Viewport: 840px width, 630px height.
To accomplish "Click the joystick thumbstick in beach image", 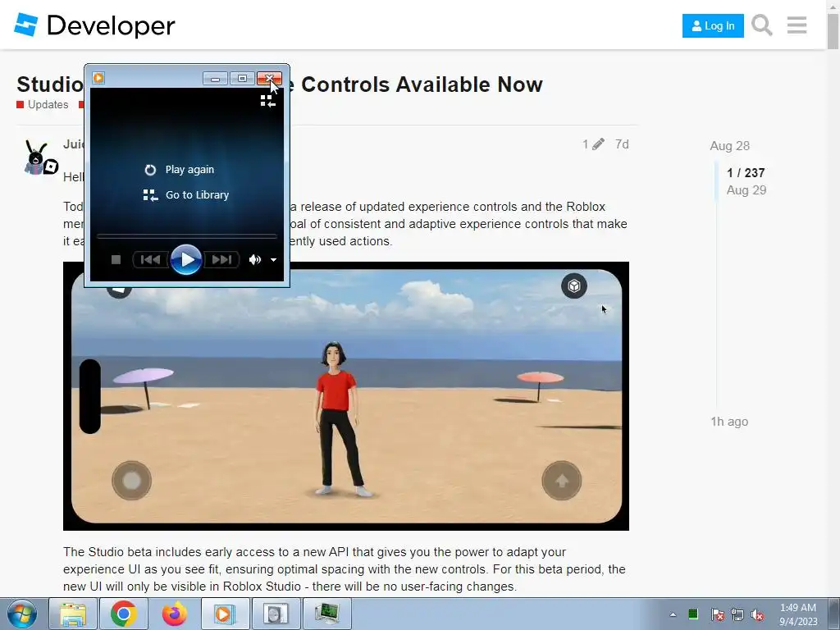I will 132,481.
